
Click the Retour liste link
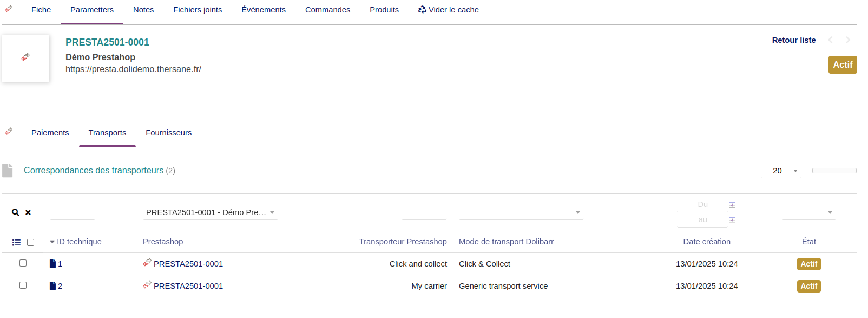[793, 40]
